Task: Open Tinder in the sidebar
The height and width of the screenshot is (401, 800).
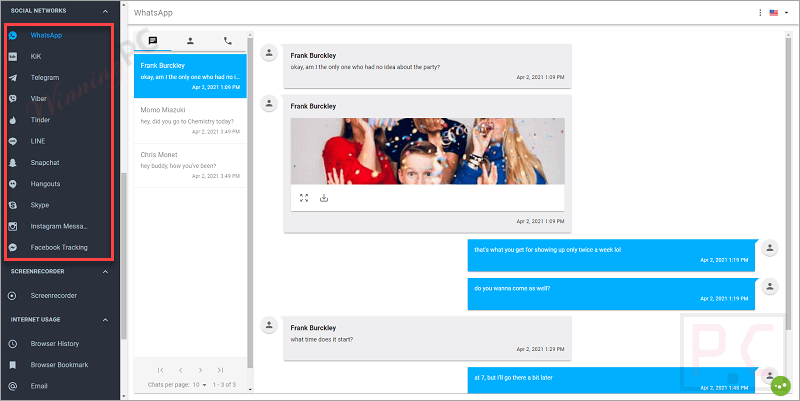Action: coord(42,119)
